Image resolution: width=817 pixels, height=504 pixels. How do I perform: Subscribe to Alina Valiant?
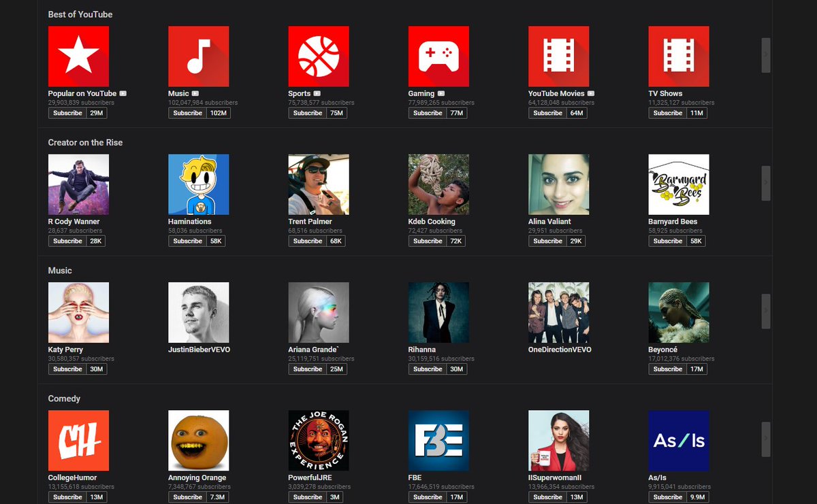(x=548, y=241)
